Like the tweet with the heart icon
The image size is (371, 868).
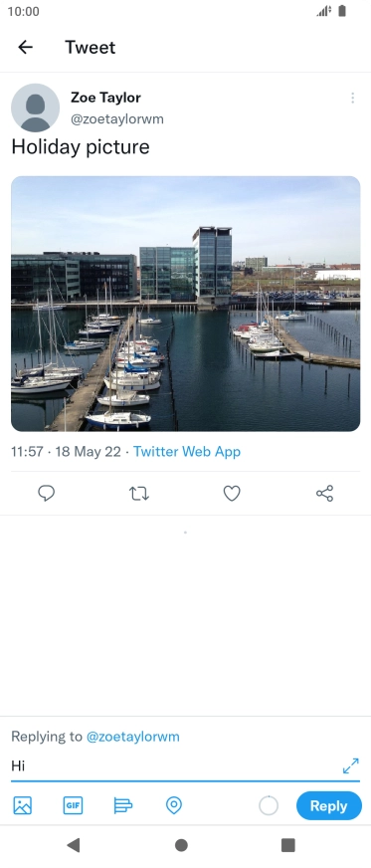pyautogui.click(x=232, y=493)
